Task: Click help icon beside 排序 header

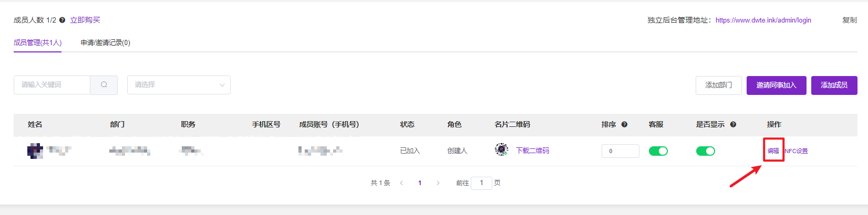Action: click(624, 124)
